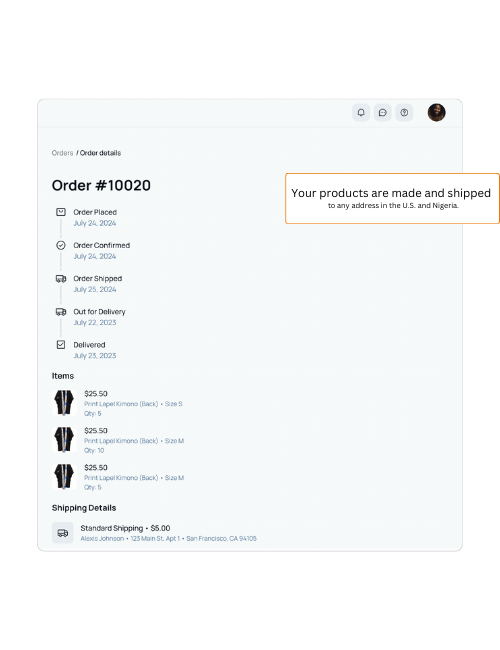
Task: Open the chat messages icon
Action: pyautogui.click(x=382, y=112)
